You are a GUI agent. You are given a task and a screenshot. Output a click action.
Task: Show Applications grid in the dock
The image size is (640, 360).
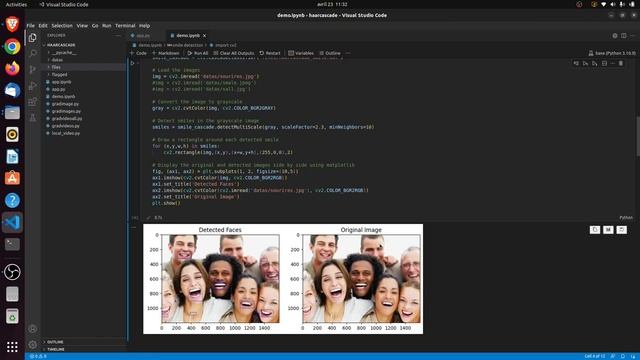(x=12, y=347)
